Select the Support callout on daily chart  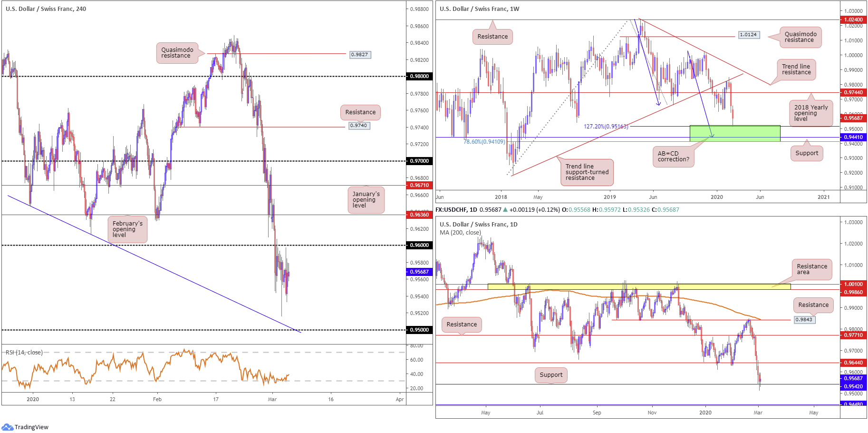[x=551, y=375]
